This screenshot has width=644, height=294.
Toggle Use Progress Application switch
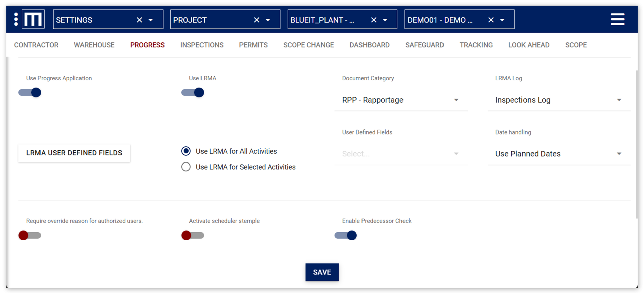[30, 93]
